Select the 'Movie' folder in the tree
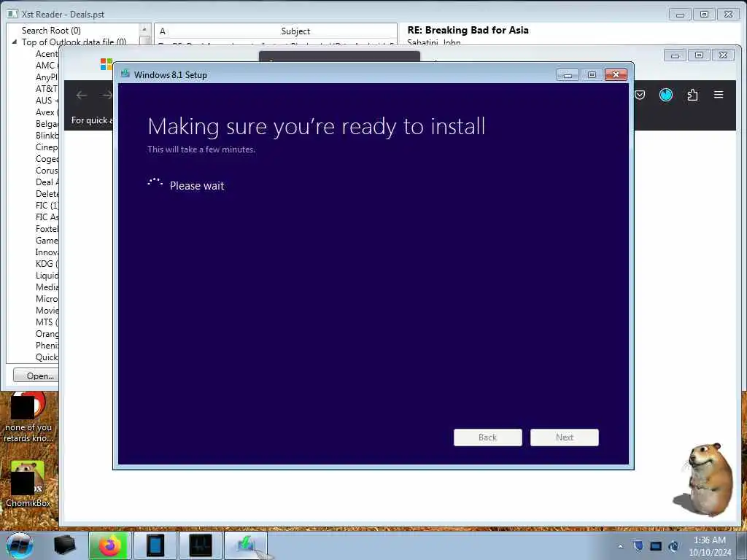747x560 pixels. point(47,311)
